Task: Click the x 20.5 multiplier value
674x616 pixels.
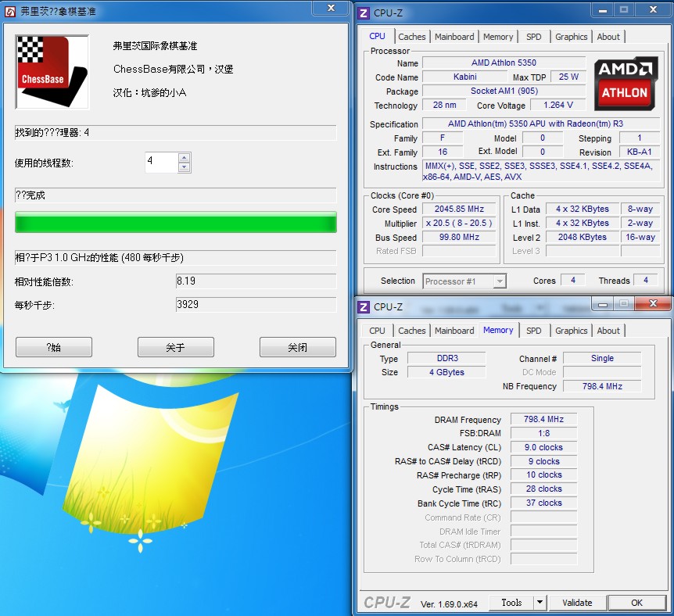Action: (x=459, y=223)
